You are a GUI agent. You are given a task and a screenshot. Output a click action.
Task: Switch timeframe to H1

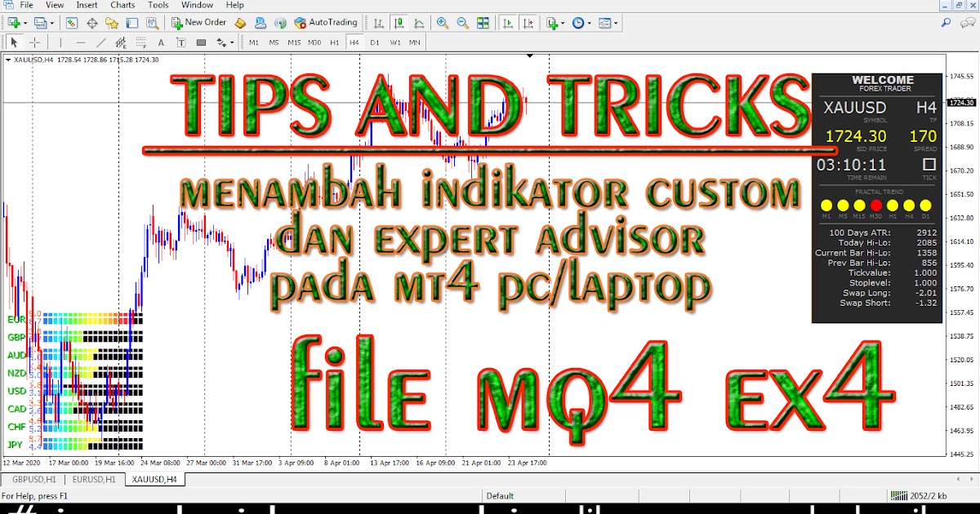[x=335, y=42]
